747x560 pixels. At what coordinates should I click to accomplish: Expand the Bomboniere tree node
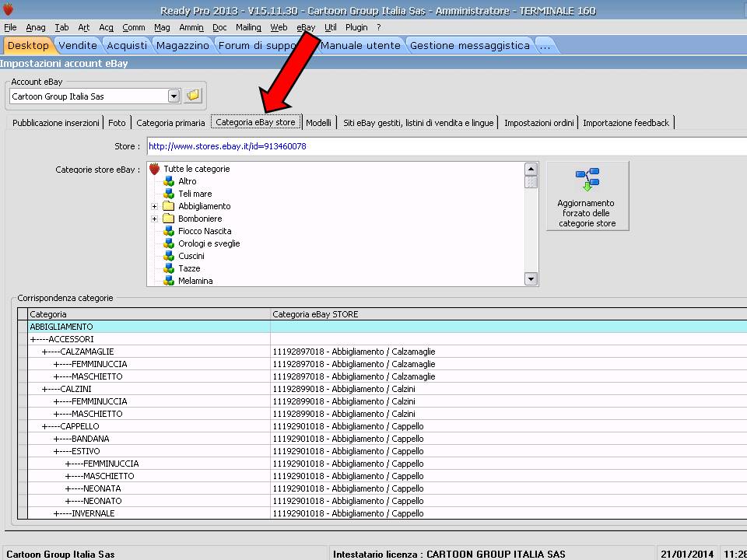click(x=154, y=219)
